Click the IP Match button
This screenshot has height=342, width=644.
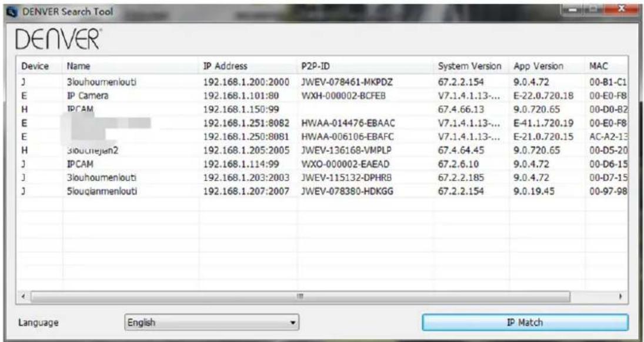(x=525, y=323)
